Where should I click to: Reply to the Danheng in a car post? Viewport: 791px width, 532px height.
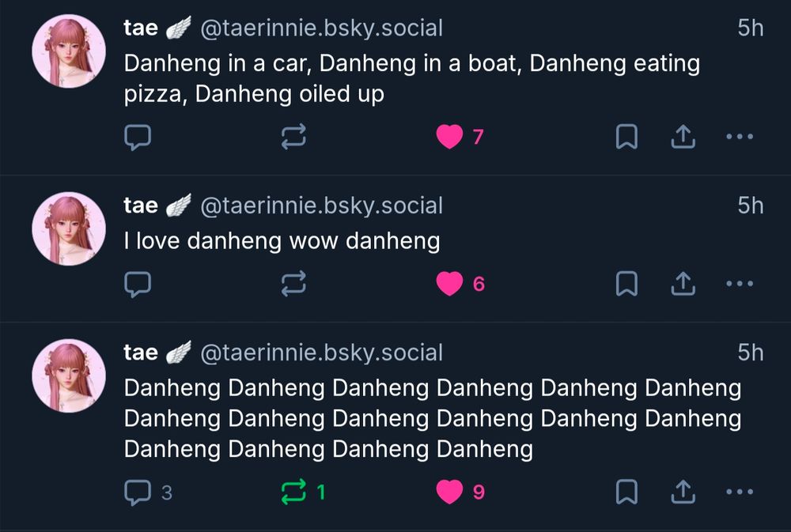[137, 137]
